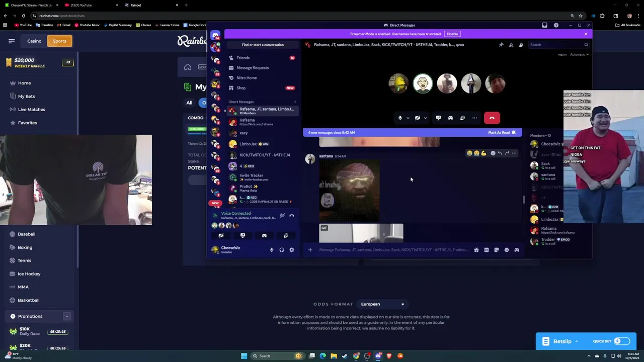644x362 pixels.
Task: Open the Rafsama, JT, santana group chat
Action: coord(262,111)
